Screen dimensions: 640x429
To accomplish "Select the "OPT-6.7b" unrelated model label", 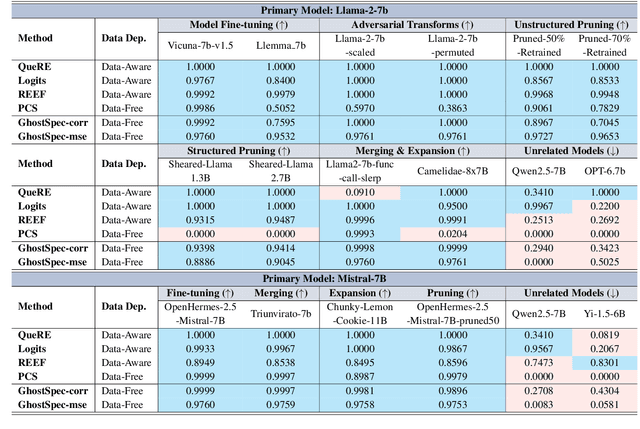I will click(x=609, y=171).
